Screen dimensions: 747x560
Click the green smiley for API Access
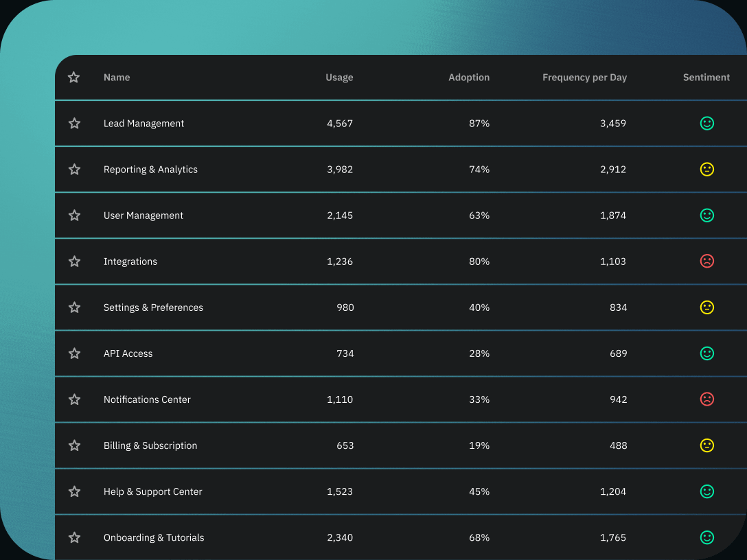coord(707,353)
